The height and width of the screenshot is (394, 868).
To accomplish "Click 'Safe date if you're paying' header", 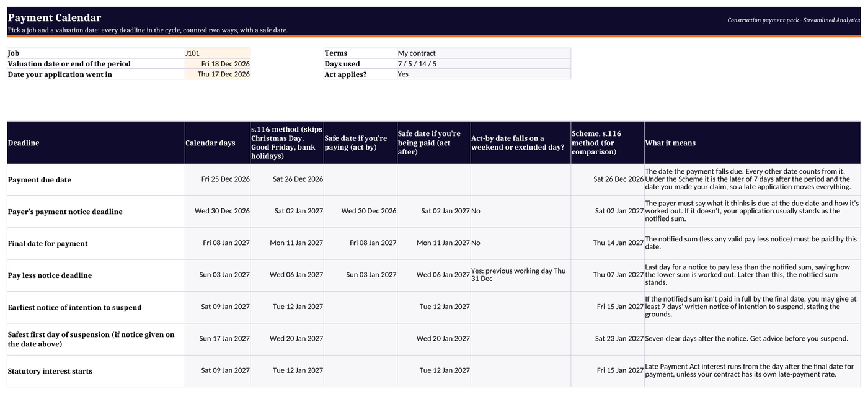I will tap(360, 143).
